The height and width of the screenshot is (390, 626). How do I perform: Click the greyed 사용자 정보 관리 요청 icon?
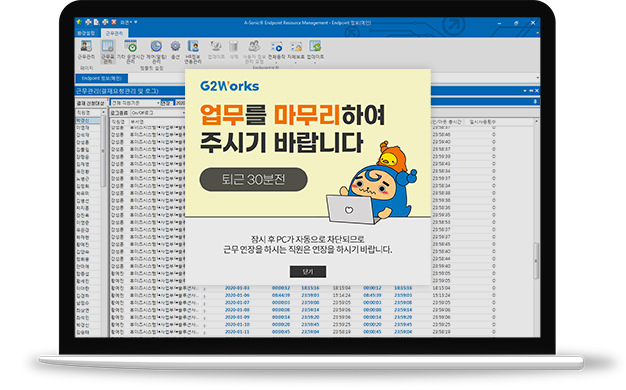pos(254,46)
